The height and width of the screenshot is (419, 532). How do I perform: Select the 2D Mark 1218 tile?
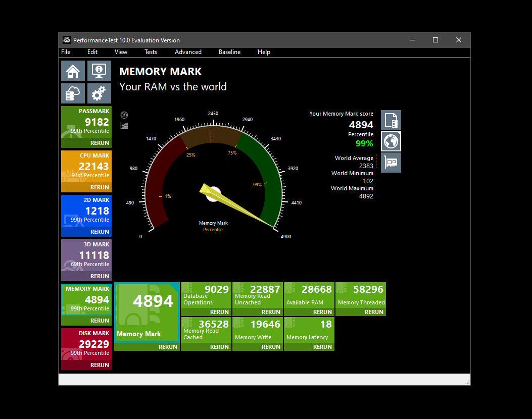click(86, 211)
